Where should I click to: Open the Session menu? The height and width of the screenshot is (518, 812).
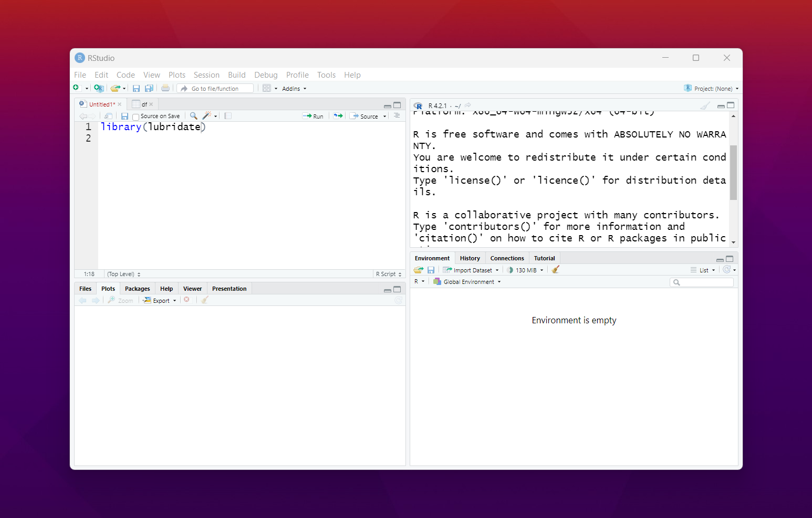coord(206,75)
